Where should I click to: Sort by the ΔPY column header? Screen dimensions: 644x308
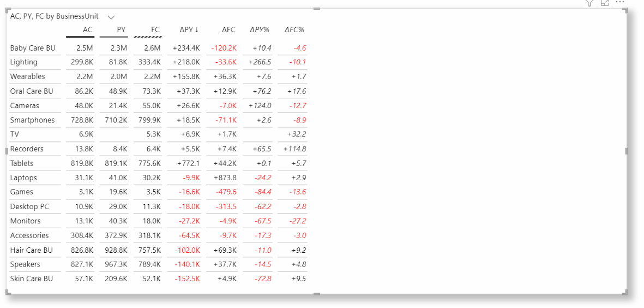point(189,29)
